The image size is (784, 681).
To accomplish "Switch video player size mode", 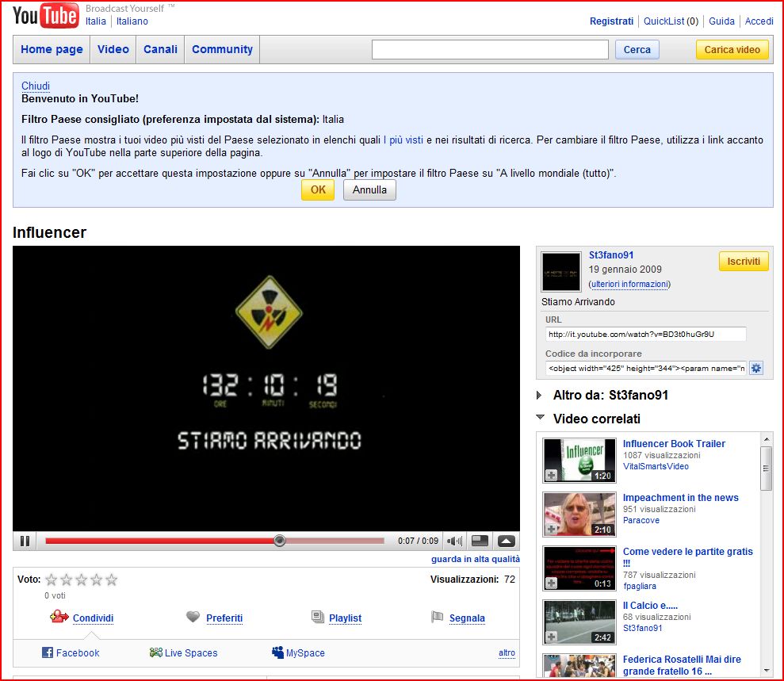I will tap(480, 541).
